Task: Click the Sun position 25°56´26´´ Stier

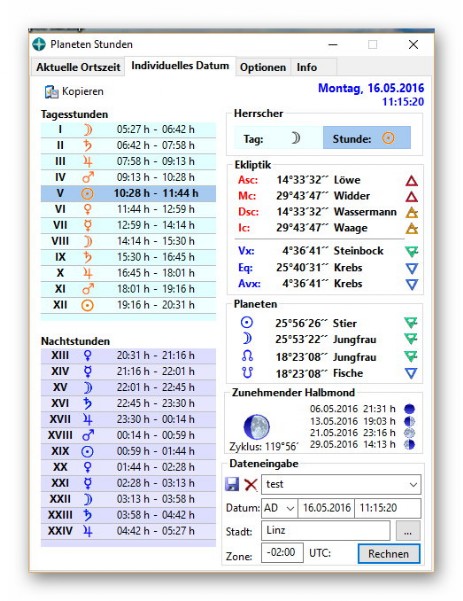Action: (316, 323)
